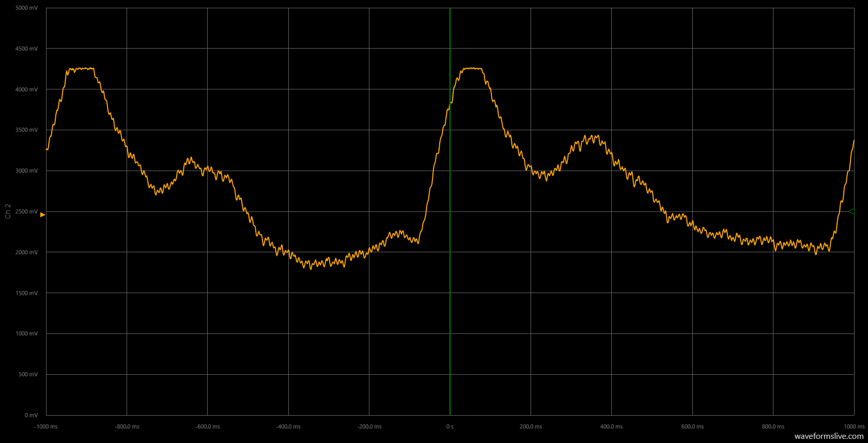Click the green trigger level arrow marker
This screenshot has height=443, width=868.
(850, 211)
